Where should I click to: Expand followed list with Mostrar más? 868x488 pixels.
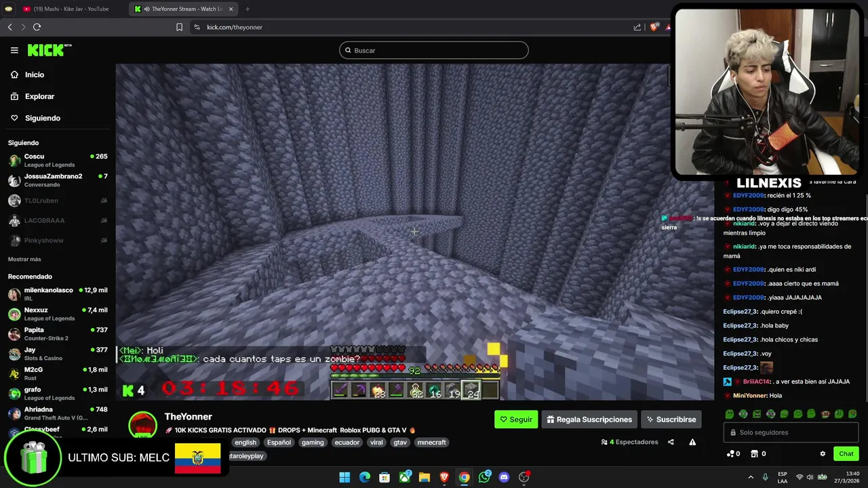pyautogui.click(x=24, y=260)
